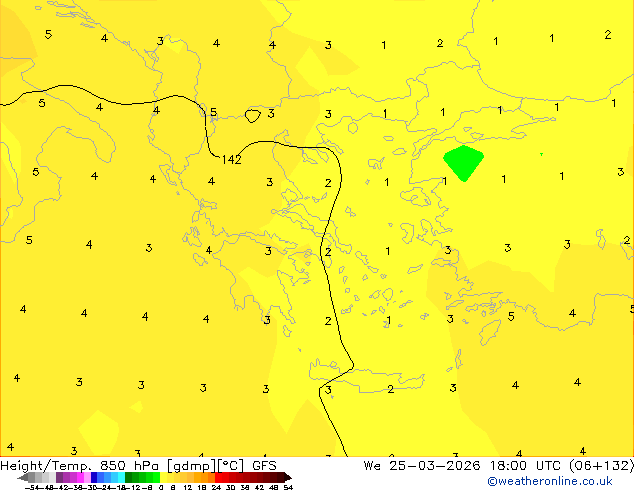Choose the yellow segment of color scale
The height and width of the screenshot is (490, 634).
tap(172, 477)
